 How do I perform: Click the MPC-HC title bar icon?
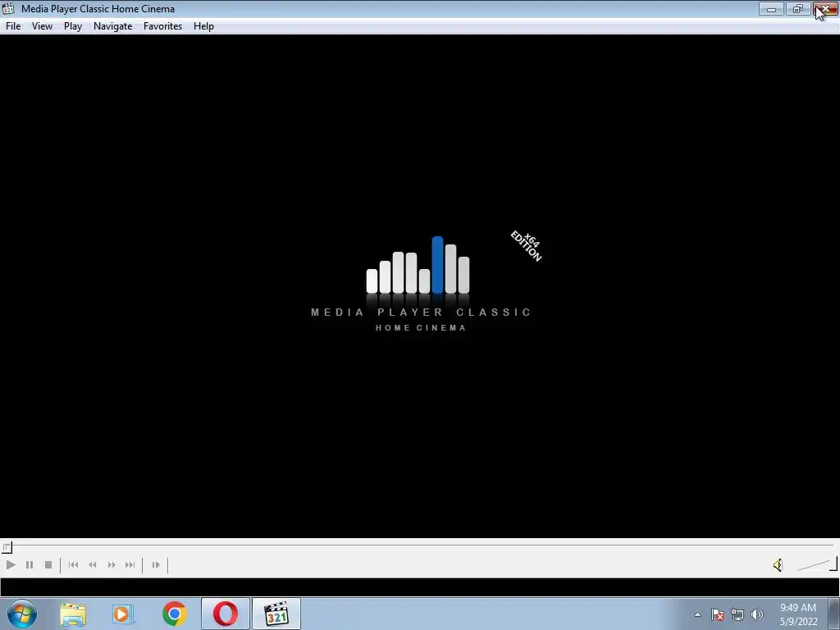coord(8,8)
